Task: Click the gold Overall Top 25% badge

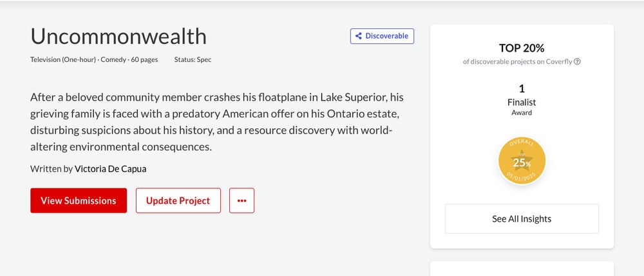Action: click(x=522, y=161)
